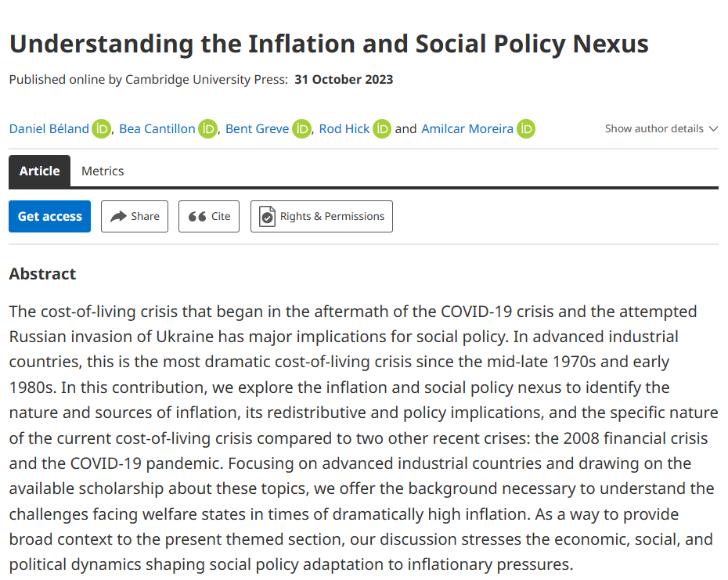728x580 pixels.
Task: Open author link Bea Cantillon
Action: point(157,129)
